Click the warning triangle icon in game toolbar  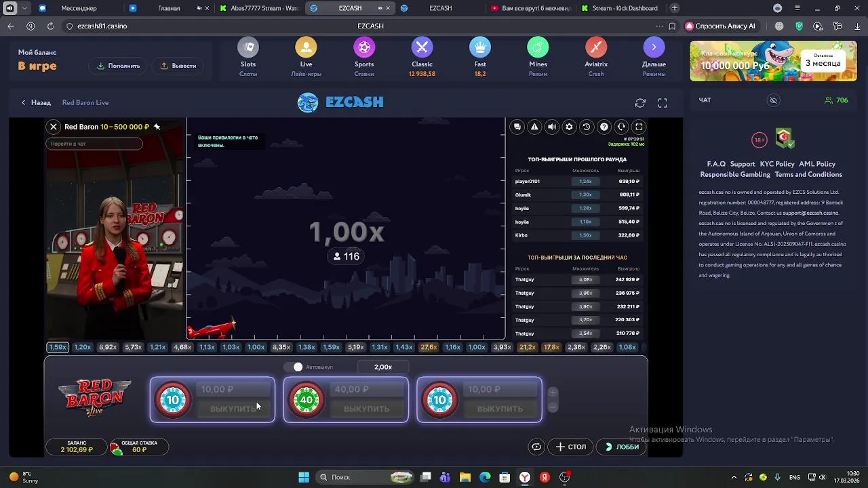pos(534,127)
